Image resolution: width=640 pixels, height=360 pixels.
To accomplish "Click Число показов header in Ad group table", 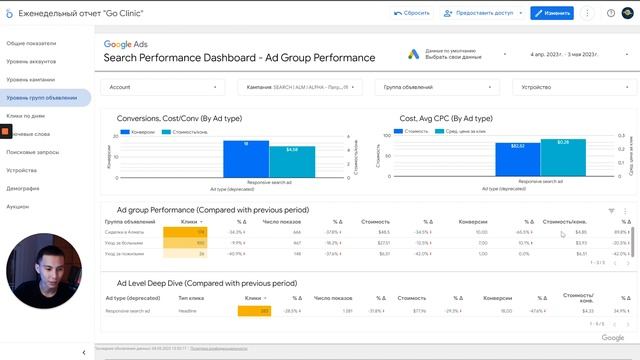I will (x=282, y=222).
